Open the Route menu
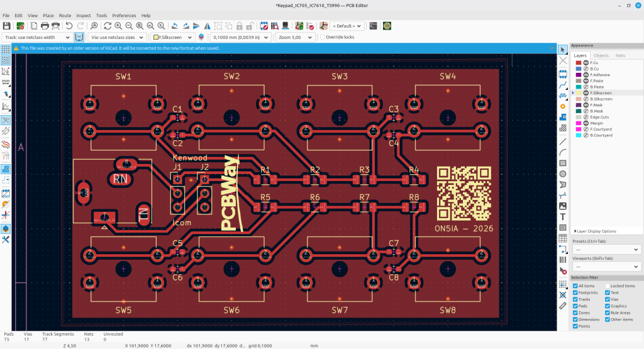The width and height of the screenshot is (644, 349). (x=65, y=16)
